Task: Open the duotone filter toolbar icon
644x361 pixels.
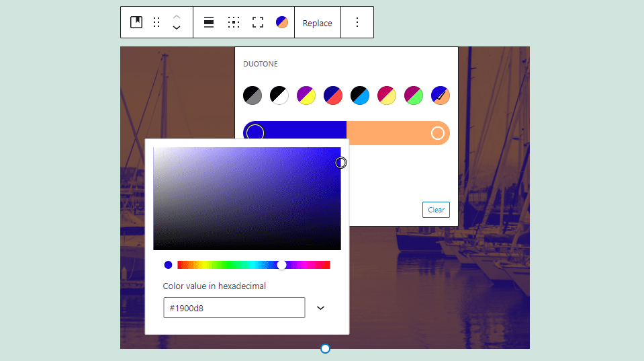Action: click(282, 22)
